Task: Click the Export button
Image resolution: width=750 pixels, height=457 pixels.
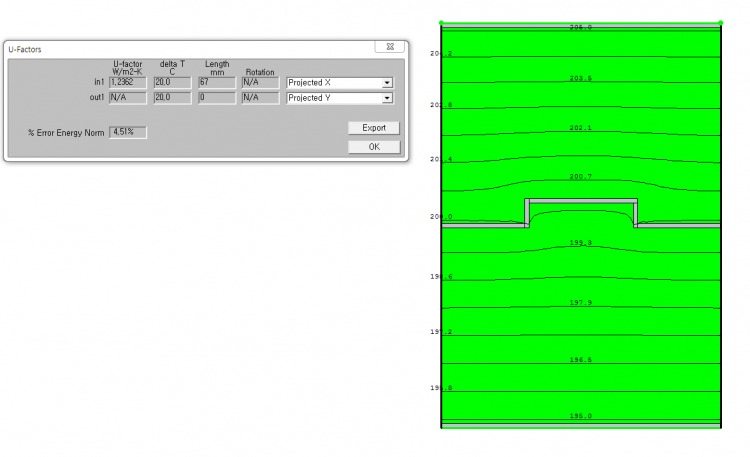Action: (x=374, y=128)
